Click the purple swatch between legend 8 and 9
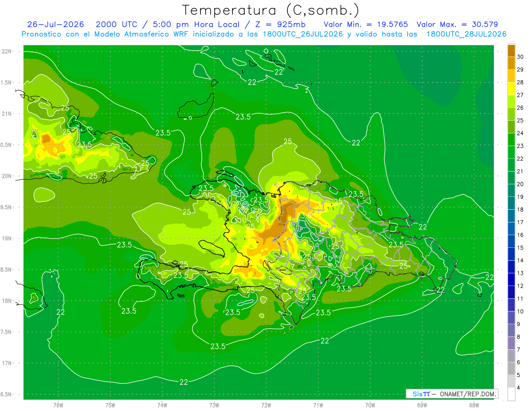 (511, 330)
